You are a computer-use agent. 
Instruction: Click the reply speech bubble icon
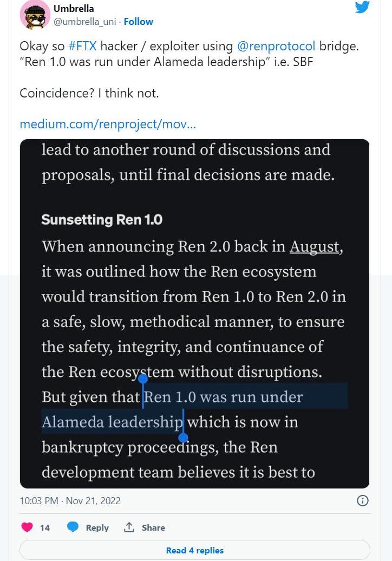point(73,527)
